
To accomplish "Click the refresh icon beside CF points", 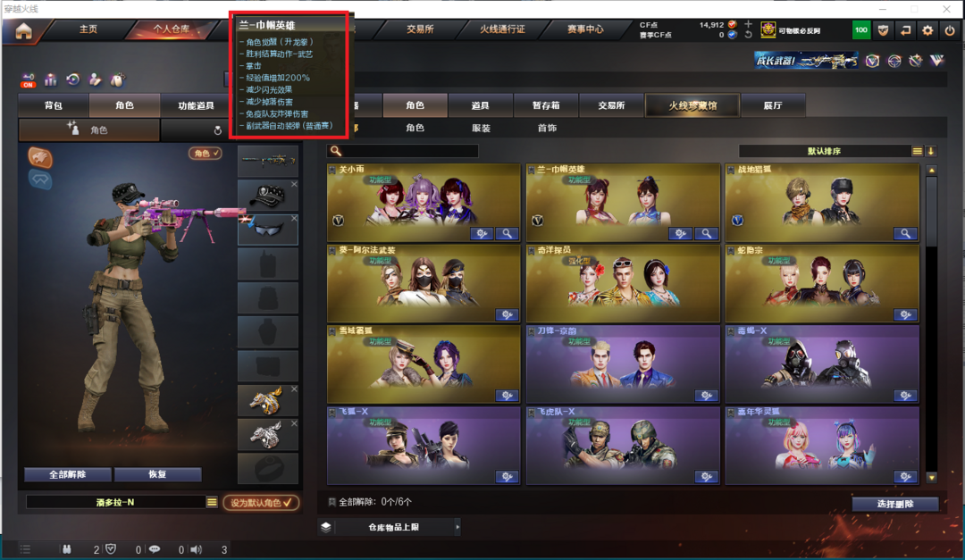I will click(749, 35).
